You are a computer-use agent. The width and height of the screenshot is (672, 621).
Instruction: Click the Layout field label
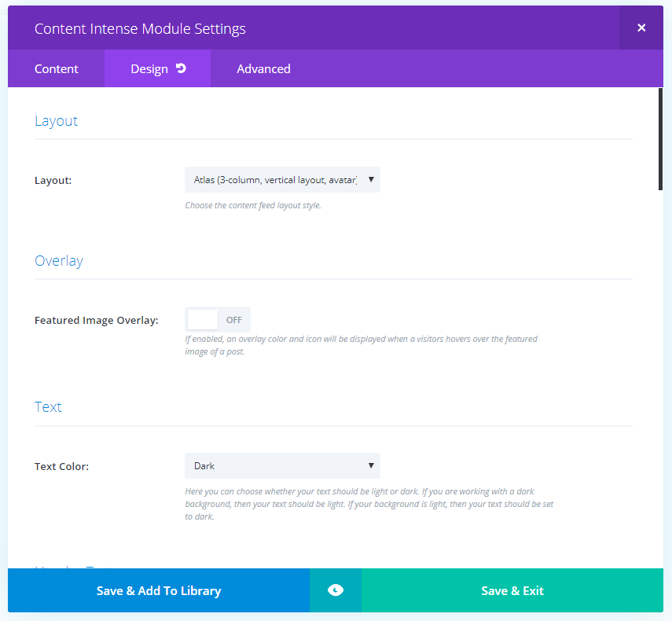pyautogui.click(x=53, y=181)
